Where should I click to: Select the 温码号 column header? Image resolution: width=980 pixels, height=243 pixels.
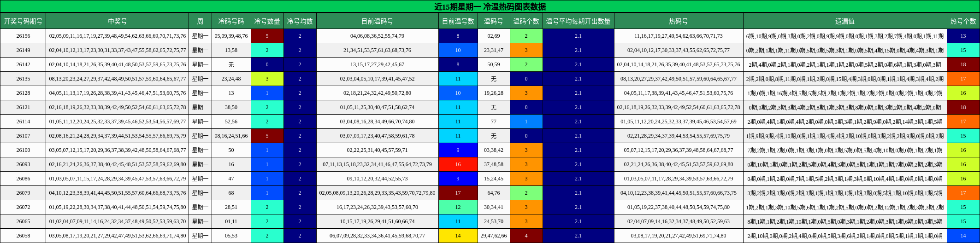coord(494,21)
